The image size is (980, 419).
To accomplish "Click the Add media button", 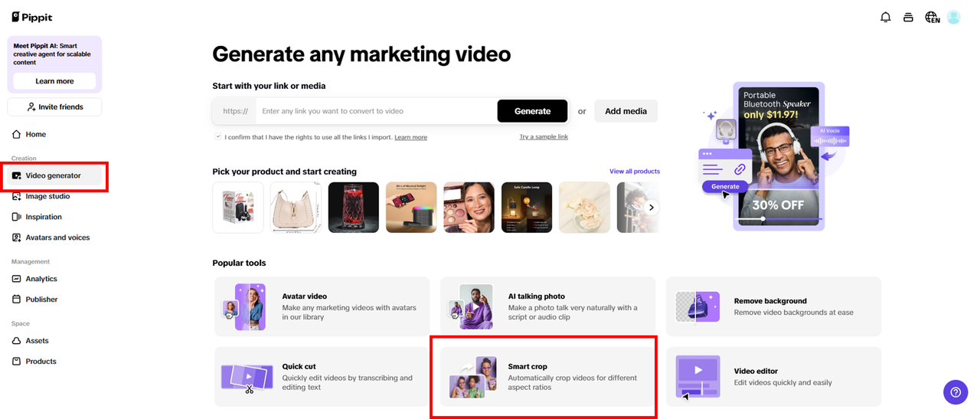I will 626,111.
